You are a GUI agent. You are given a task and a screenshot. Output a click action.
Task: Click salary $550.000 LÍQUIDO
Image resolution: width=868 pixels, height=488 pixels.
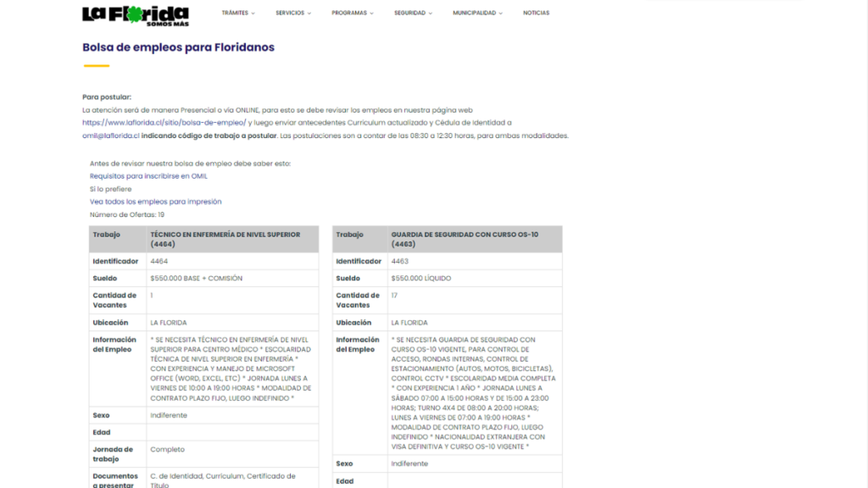pos(421,278)
